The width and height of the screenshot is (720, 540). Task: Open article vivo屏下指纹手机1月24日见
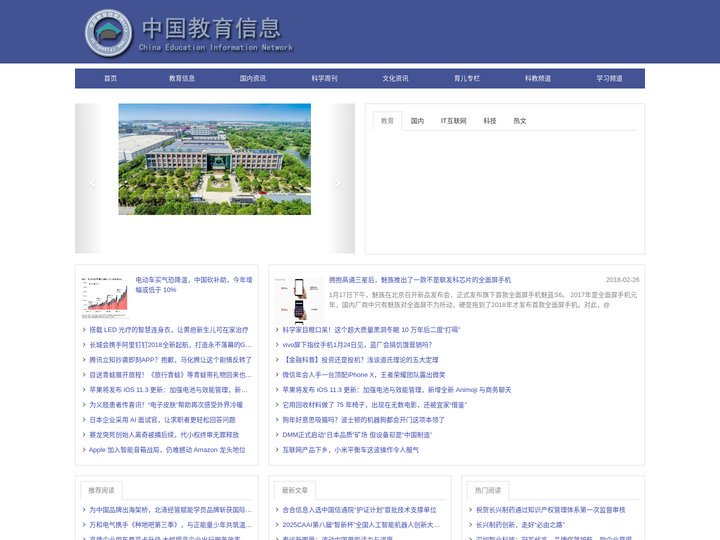tap(357, 345)
